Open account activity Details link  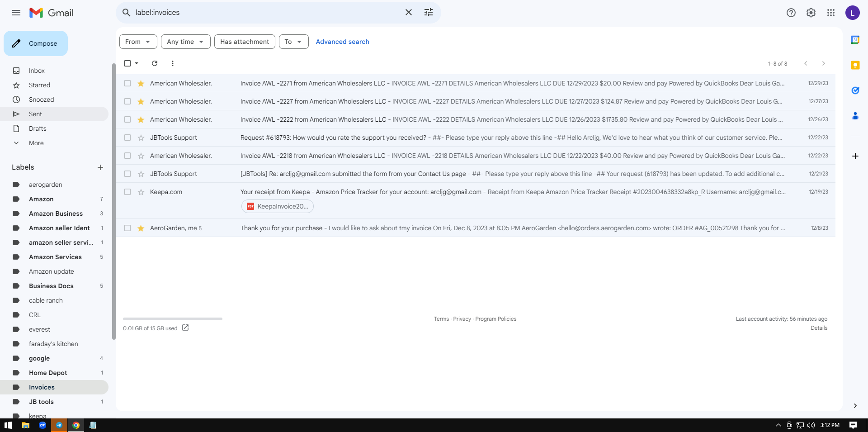pyautogui.click(x=819, y=328)
